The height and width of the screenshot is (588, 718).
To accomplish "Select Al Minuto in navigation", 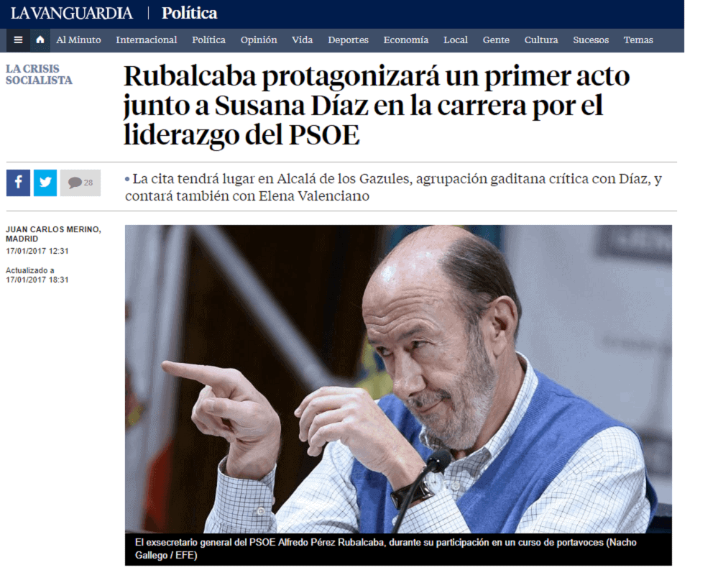I will tap(79, 40).
